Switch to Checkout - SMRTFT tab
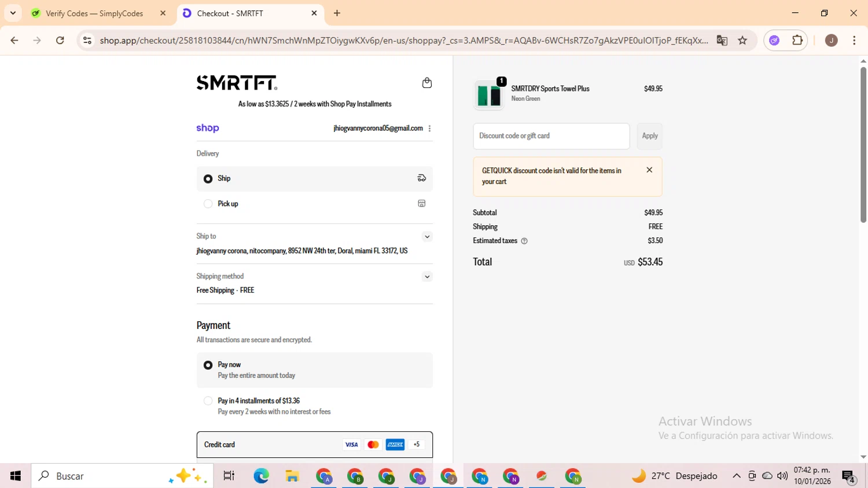This screenshot has width=868, height=488. 230,13
